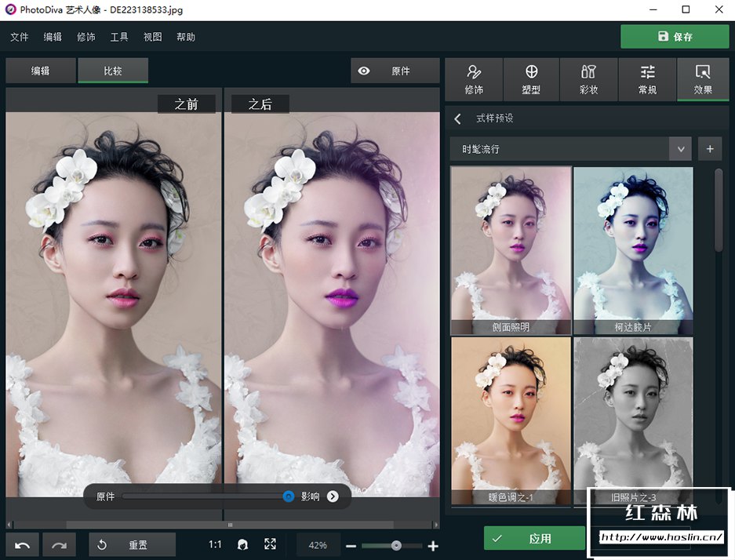735x560 pixels.
Task: Click the scroll-left arrow under image
Action: point(9,525)
